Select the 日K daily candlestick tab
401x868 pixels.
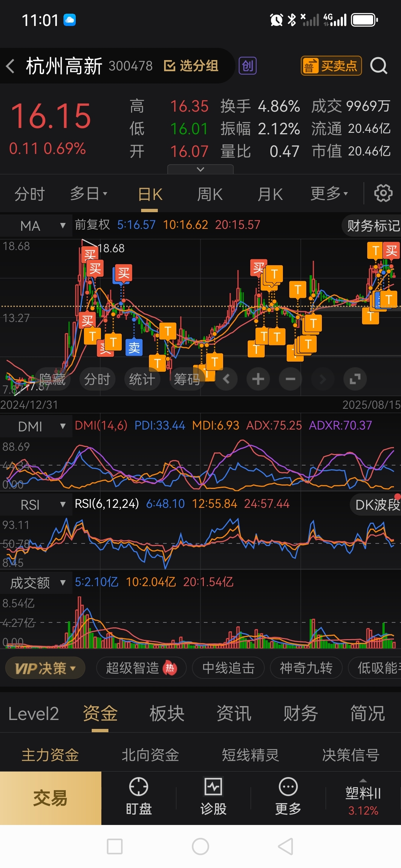coord(150,194)
